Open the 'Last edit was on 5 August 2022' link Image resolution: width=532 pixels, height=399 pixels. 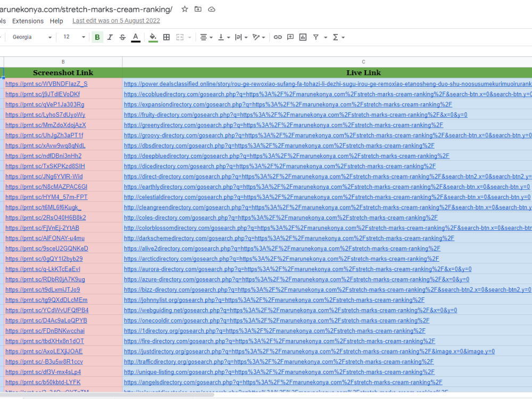click(116, 21)
